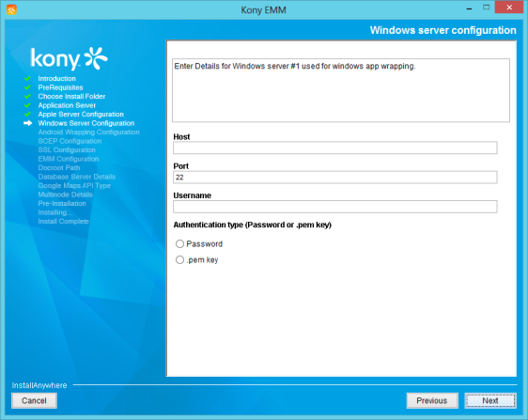Click the green checkmark beside PreRequisites
This screenshot has height=420, width=528.
27,87
